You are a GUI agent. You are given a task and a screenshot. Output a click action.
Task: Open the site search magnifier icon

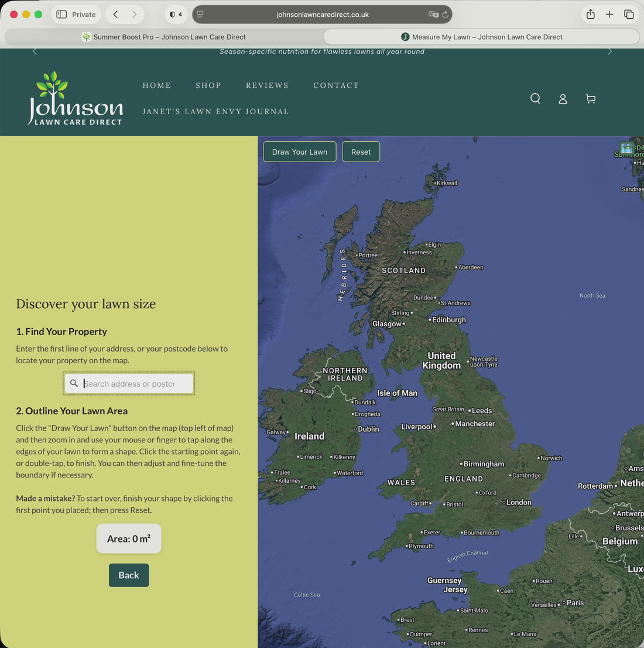[535, 98]
